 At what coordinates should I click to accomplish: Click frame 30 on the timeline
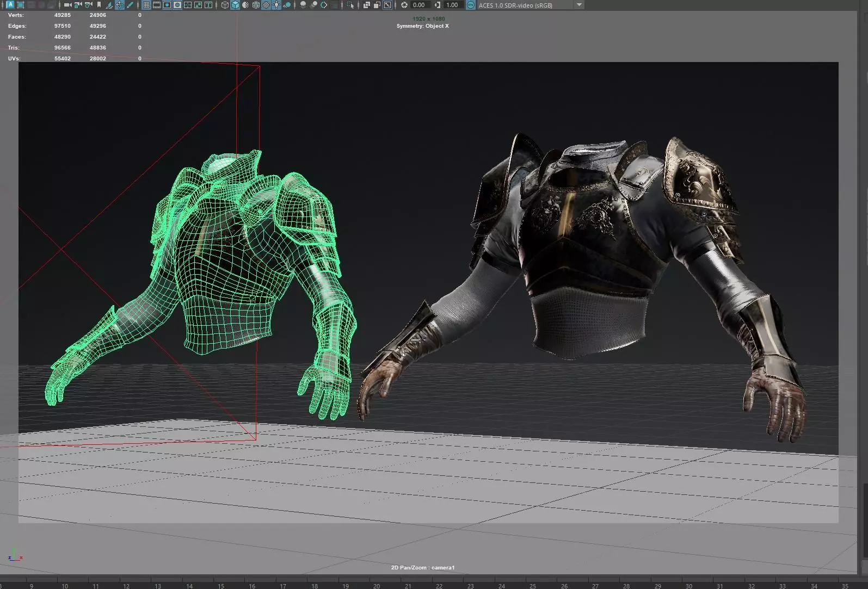point(689,586)
